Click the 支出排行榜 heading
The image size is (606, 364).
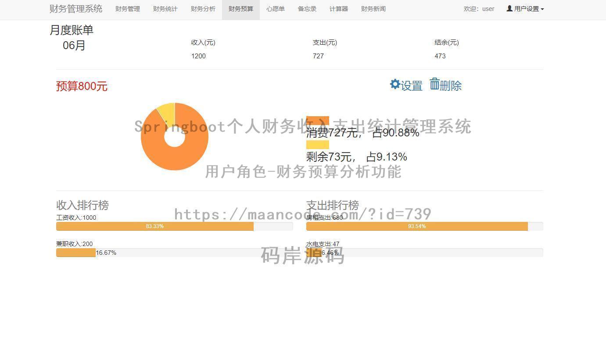click(333, 205)
